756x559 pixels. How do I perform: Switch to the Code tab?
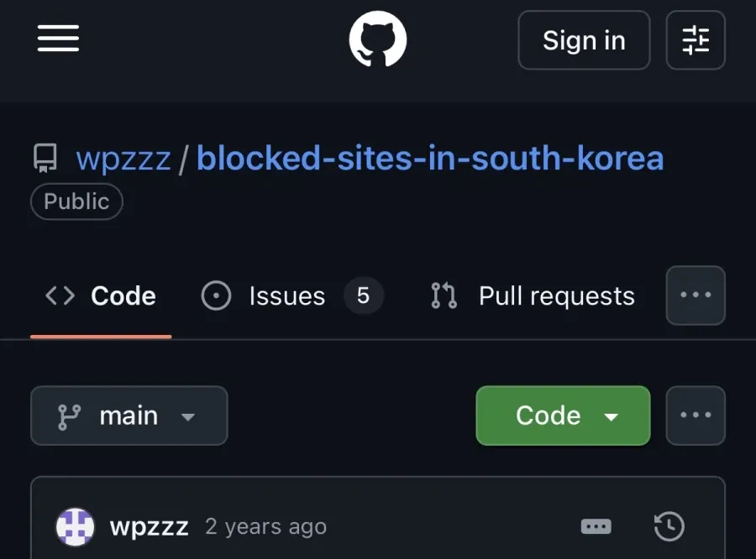101,295
